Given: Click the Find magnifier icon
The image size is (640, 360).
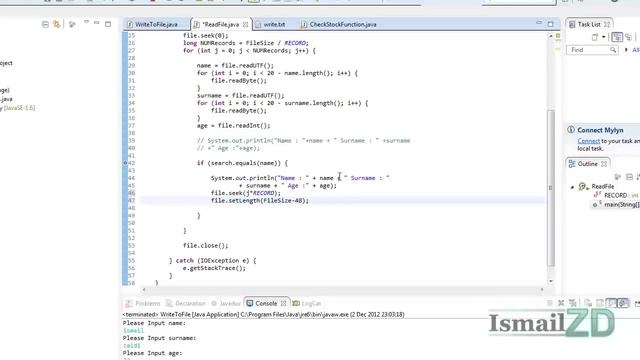Looking at the screenshot, I should [613, 50].
